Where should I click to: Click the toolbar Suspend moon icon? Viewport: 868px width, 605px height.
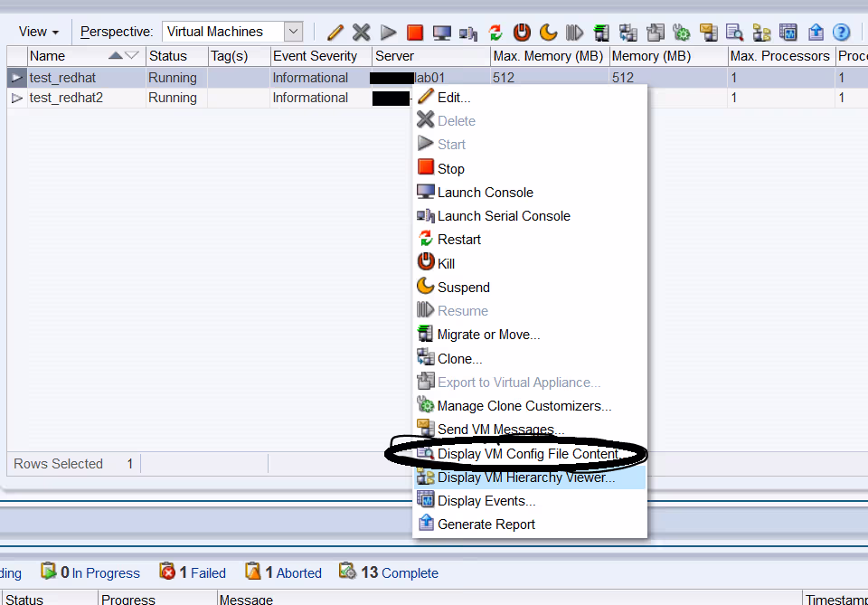click(x=548, y=33)
